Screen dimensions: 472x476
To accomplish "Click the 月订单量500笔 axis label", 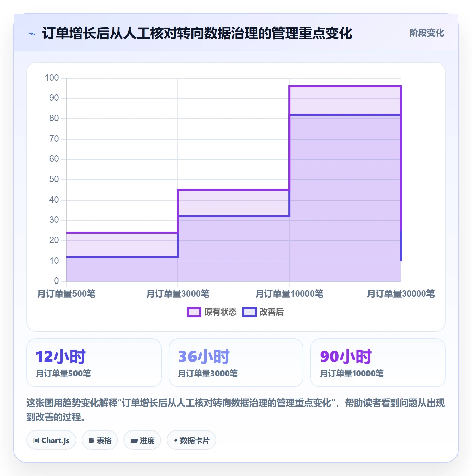I will coord(66,294).
